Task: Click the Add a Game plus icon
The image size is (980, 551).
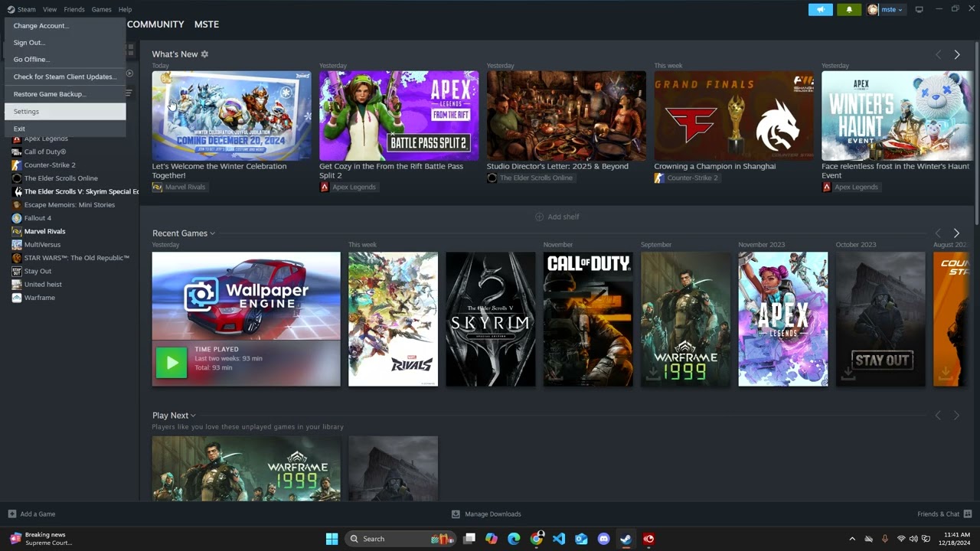Action: point(11,514)
